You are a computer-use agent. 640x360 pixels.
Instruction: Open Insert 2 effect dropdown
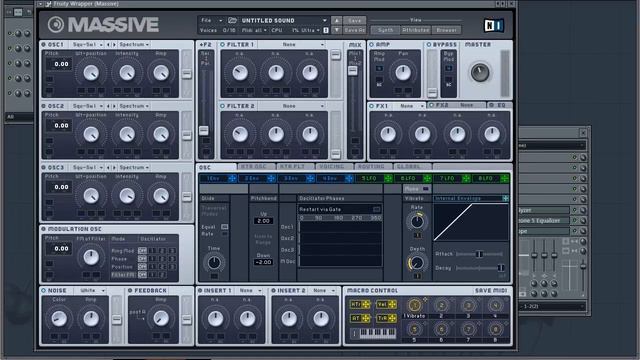pyautogui.click(x=323, y=291)
